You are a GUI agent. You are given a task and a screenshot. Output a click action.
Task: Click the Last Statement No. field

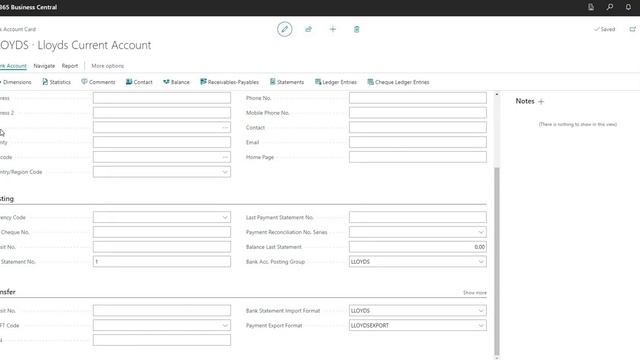coord(162,261)
